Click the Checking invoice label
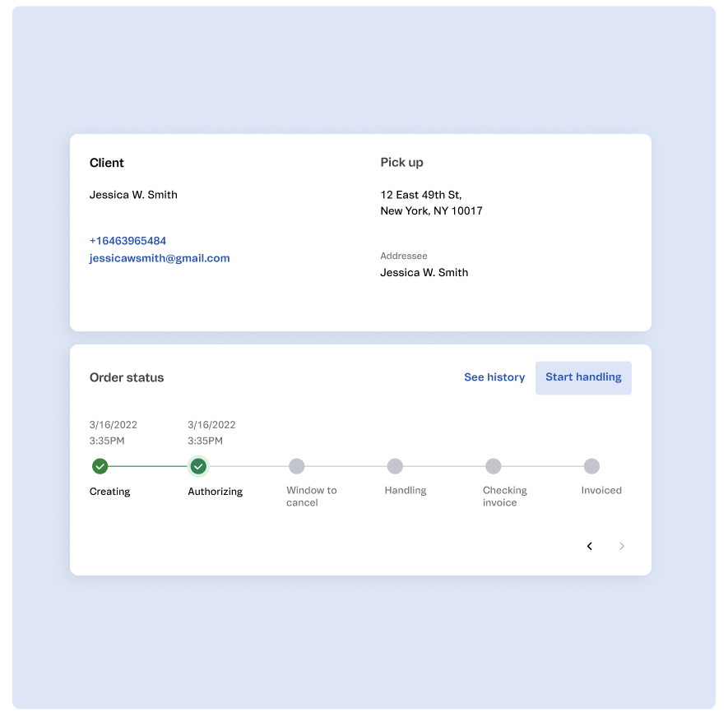 pos(505,496)
